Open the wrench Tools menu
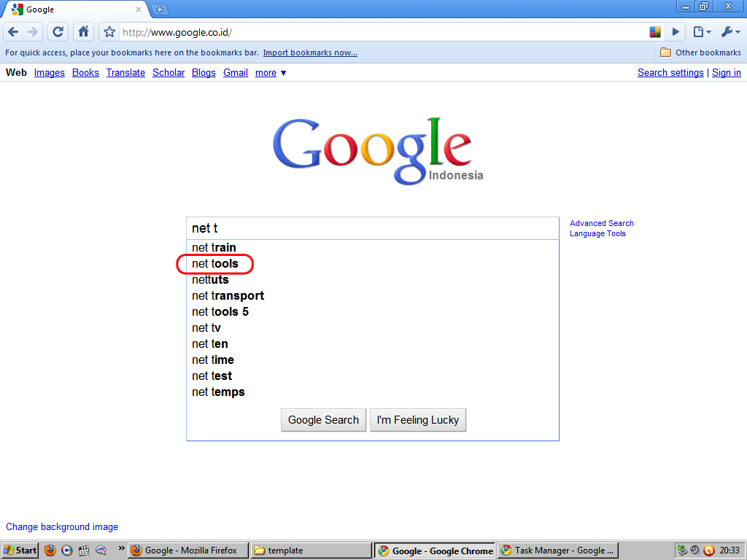The image size is (747, 560). coord(730,32)
